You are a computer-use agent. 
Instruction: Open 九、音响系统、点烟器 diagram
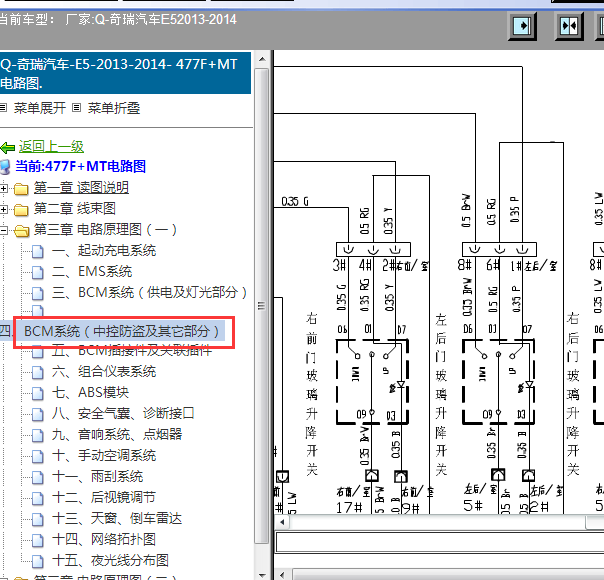(x=117, y=434)
